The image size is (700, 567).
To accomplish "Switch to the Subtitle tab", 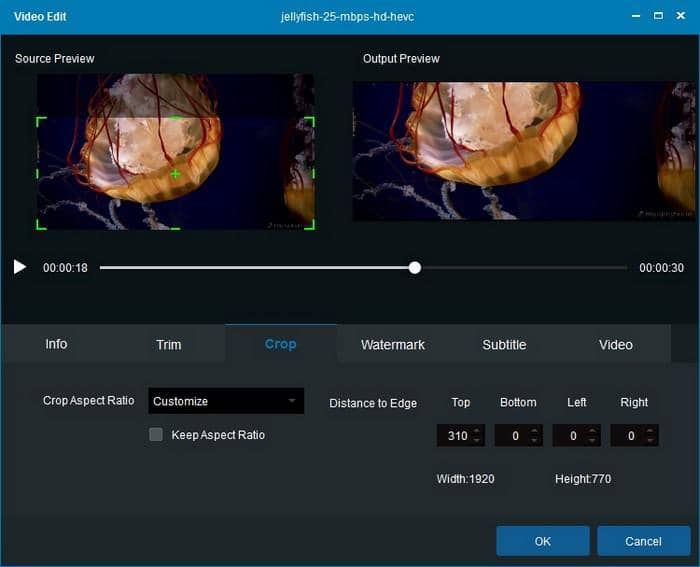I will point(504,345).
